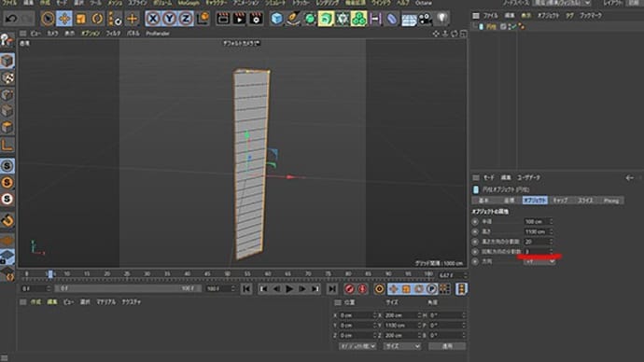Open the Octane menu

(x=423, y=3)
